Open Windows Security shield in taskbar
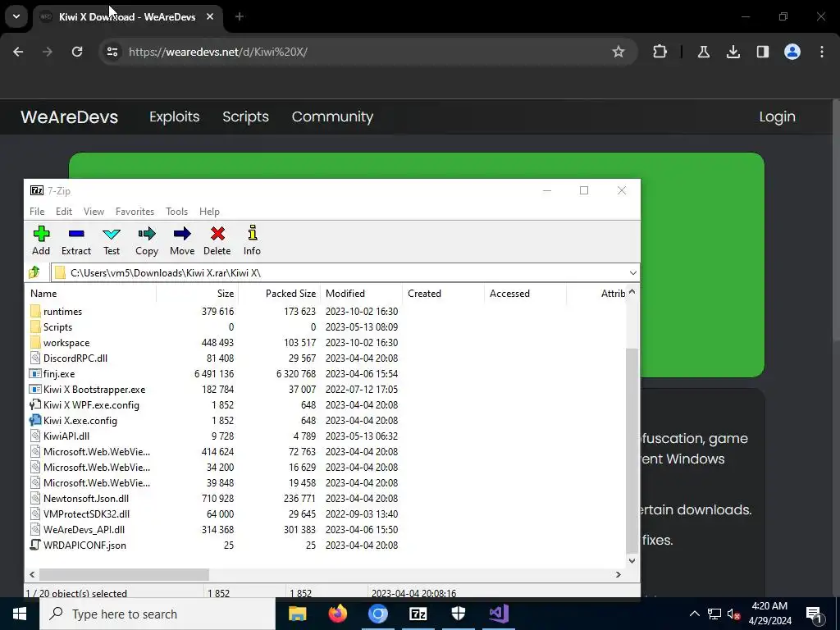The image size is (840, 630). (x=458, y=614)
